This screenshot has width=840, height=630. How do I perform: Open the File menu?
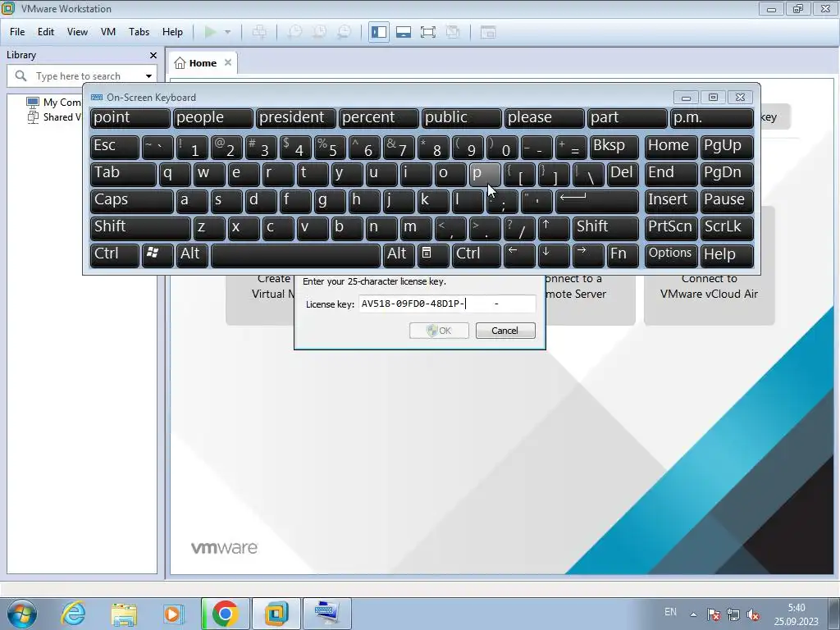tap(17, 32)
